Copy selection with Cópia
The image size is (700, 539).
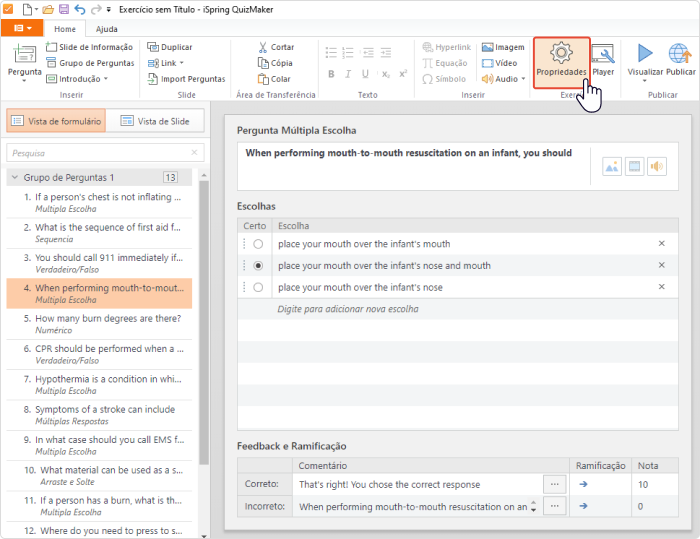(275, 63)
